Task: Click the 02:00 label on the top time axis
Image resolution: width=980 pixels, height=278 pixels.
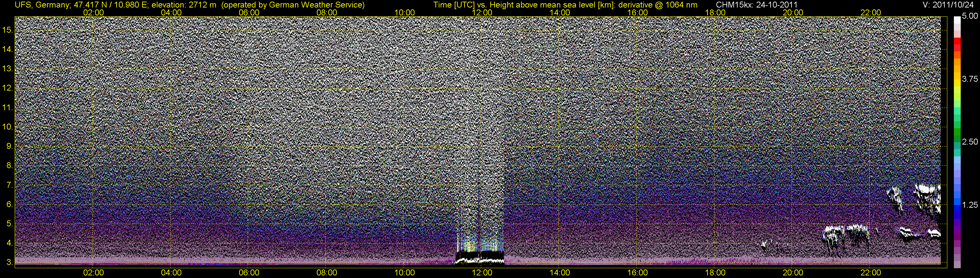Action: coord(93,12)
